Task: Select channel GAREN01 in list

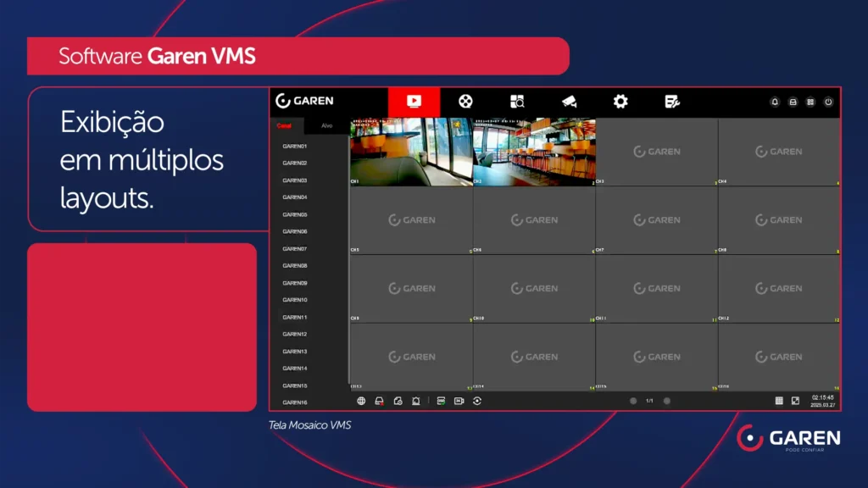Action: [294, 146]
